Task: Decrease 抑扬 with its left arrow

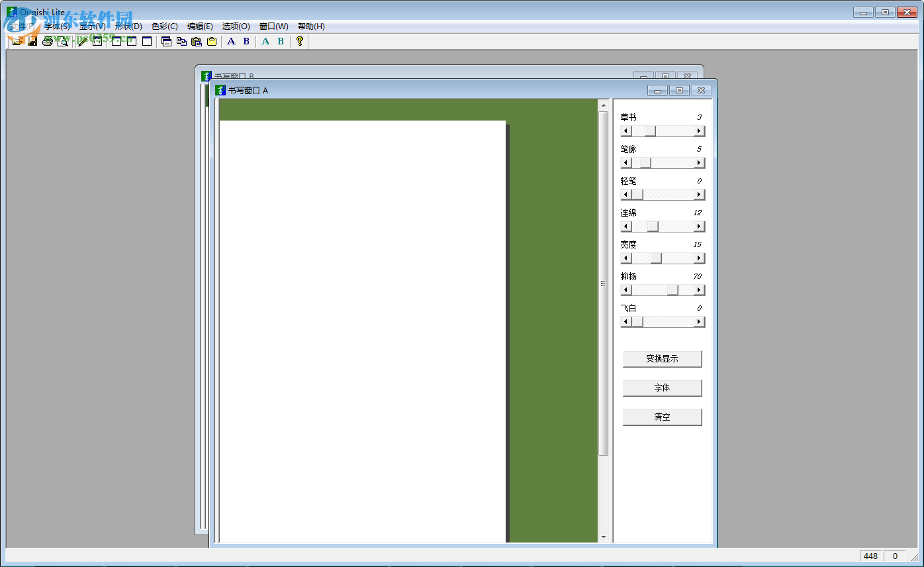Action: tap(626, 290)
